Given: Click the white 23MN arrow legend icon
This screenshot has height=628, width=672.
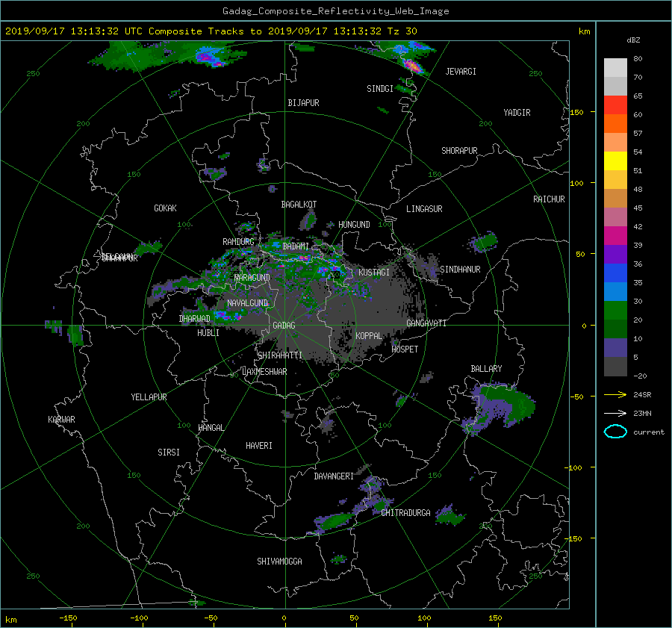Looking at the screenshot, I should tap(615, 413).
